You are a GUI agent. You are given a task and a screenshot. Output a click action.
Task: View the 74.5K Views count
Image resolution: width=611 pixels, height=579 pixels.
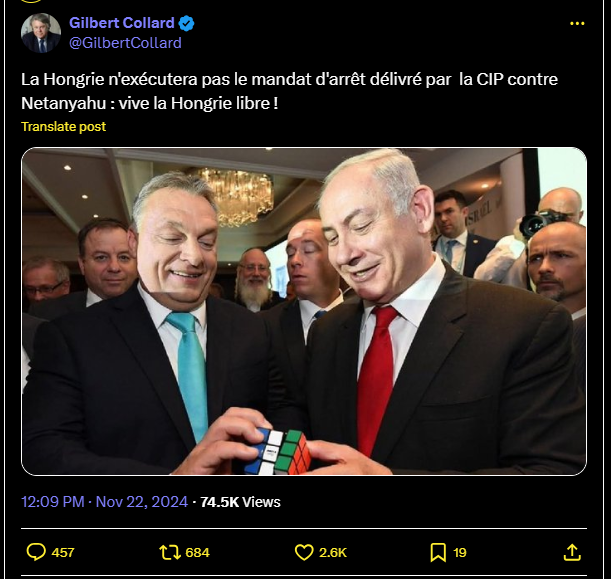240,502
